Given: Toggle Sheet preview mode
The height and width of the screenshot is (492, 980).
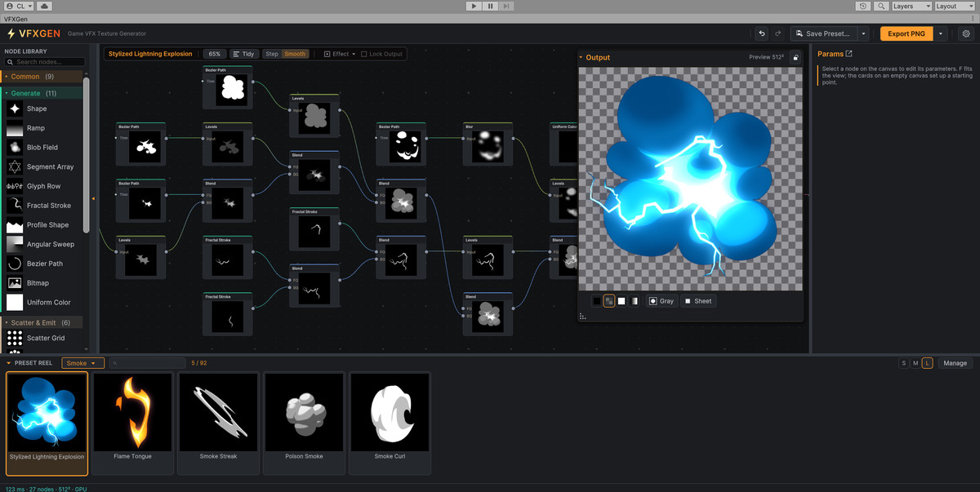Looking at the screenshot, I should (x=698, y=301).
